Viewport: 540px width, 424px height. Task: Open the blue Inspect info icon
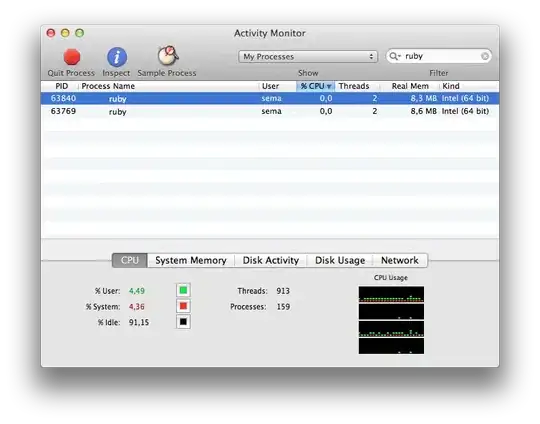tap(117, 57)
